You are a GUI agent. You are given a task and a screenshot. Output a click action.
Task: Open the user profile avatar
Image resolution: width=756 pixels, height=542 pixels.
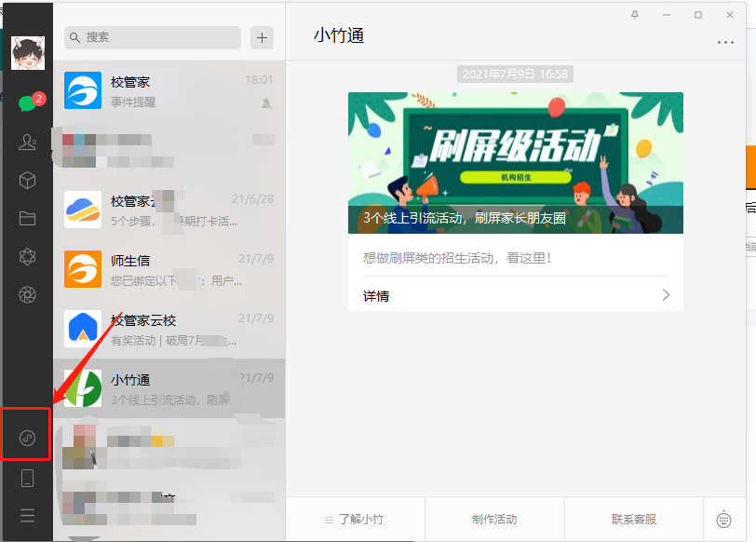coord(28,52)
